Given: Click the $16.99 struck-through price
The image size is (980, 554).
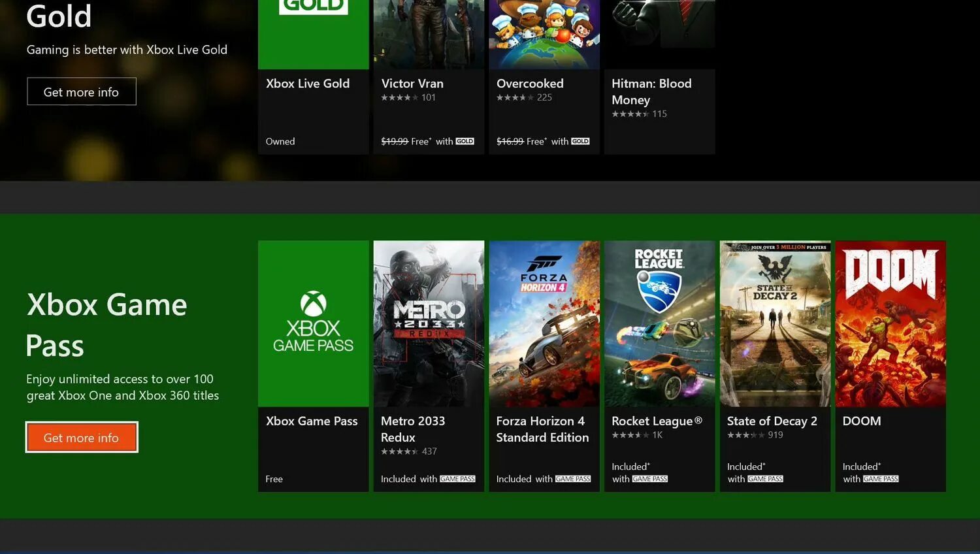Looking at the screenshot, I should point(510,141).
